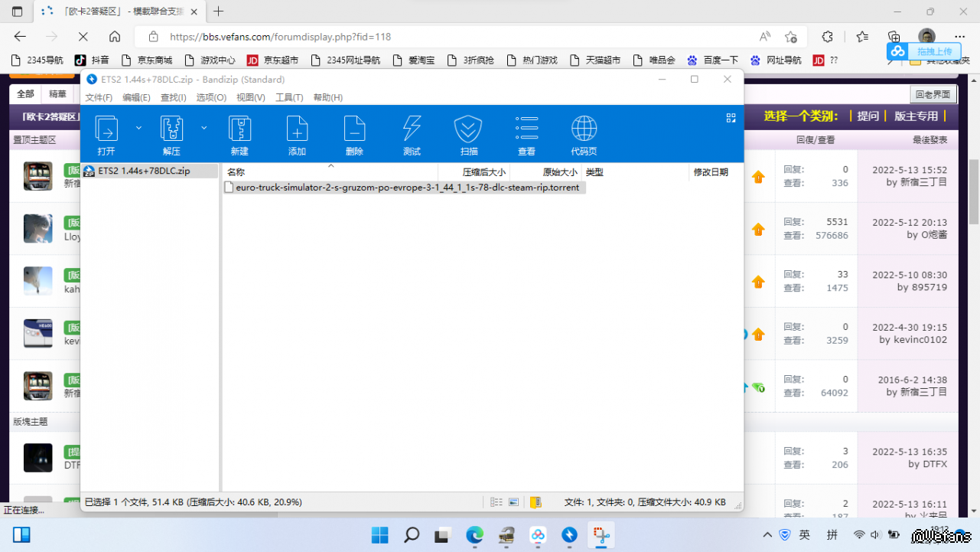Open the 查找(I) menu in Bandizip

click(x=174, y=97)
